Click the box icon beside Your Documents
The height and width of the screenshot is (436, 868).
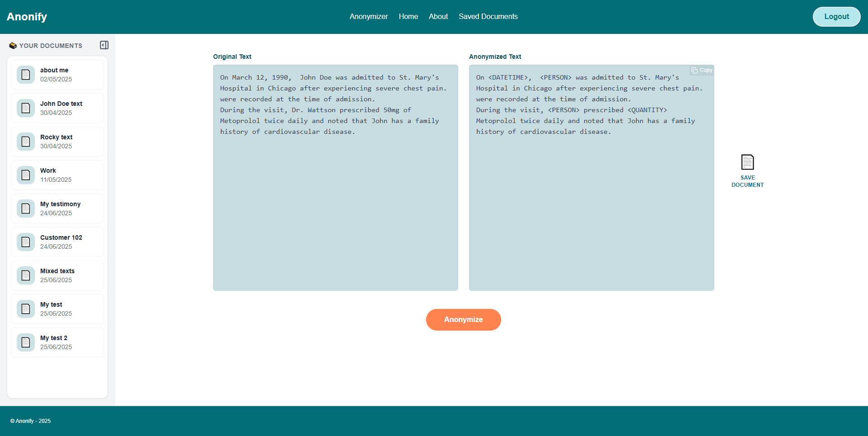pos(13,46)
